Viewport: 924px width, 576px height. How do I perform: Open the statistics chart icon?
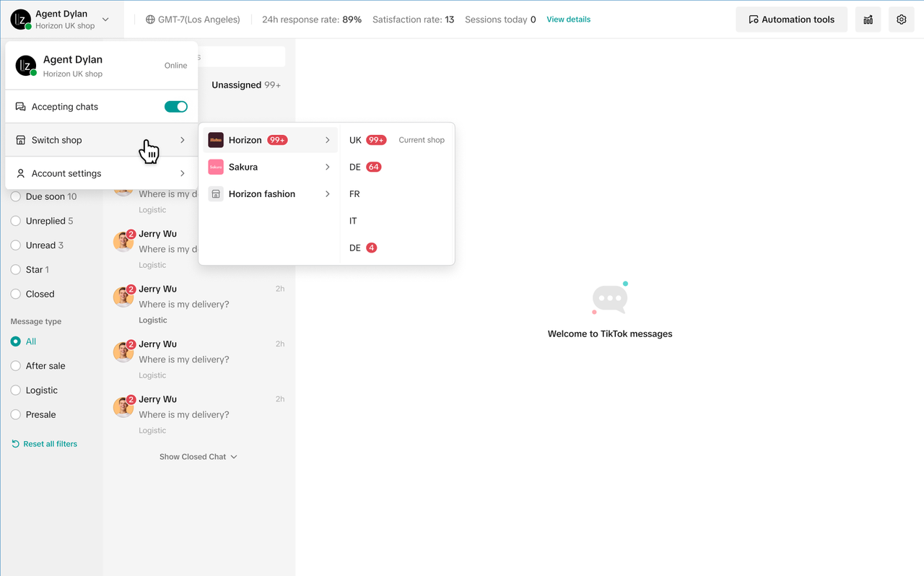click(868, 19)
